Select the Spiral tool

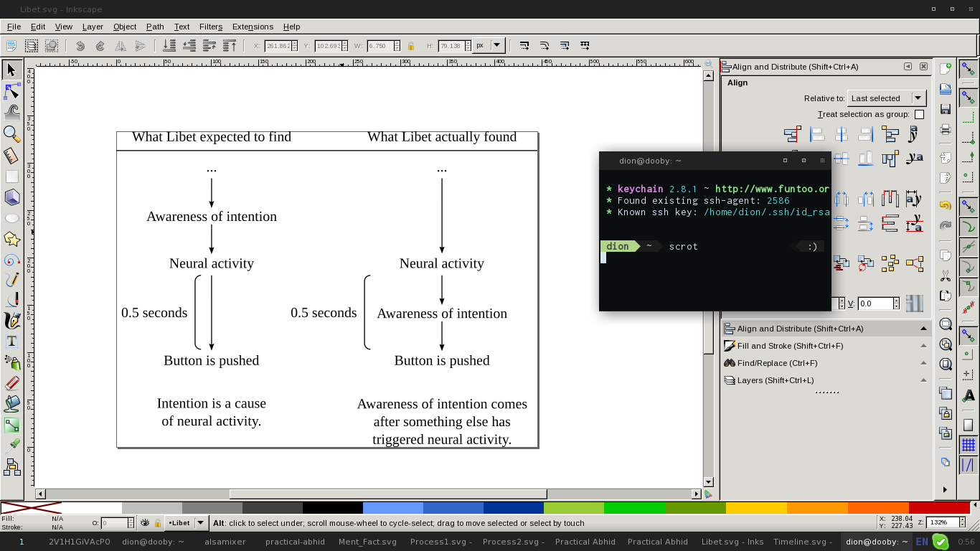tap(11, 260)
